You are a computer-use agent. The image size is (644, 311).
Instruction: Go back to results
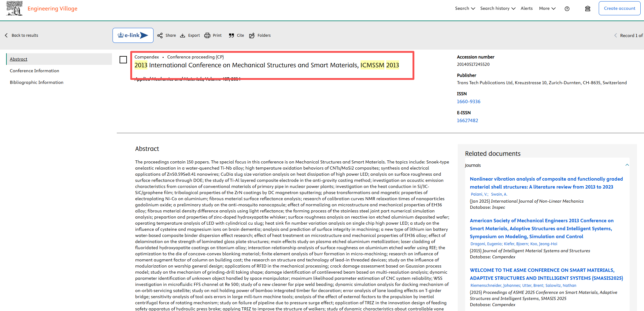coord(22,36)
